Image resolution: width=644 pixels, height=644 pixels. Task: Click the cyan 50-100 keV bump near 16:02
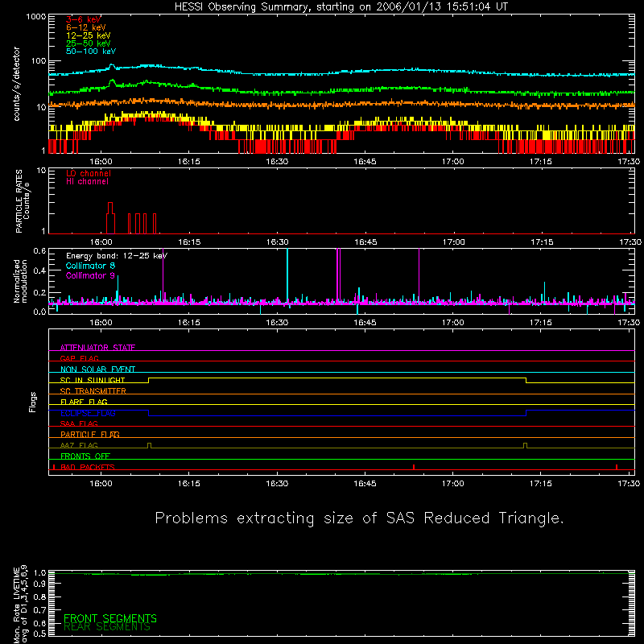click(x=111, y=66)
